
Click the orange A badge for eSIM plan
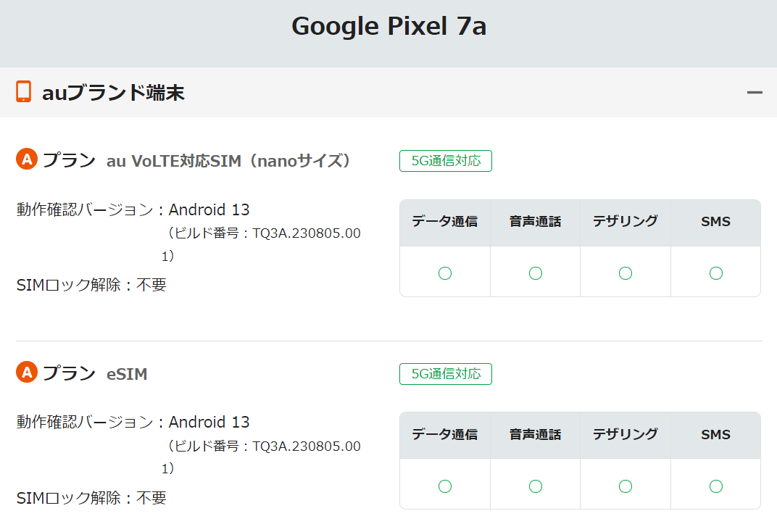pos(27,373)
